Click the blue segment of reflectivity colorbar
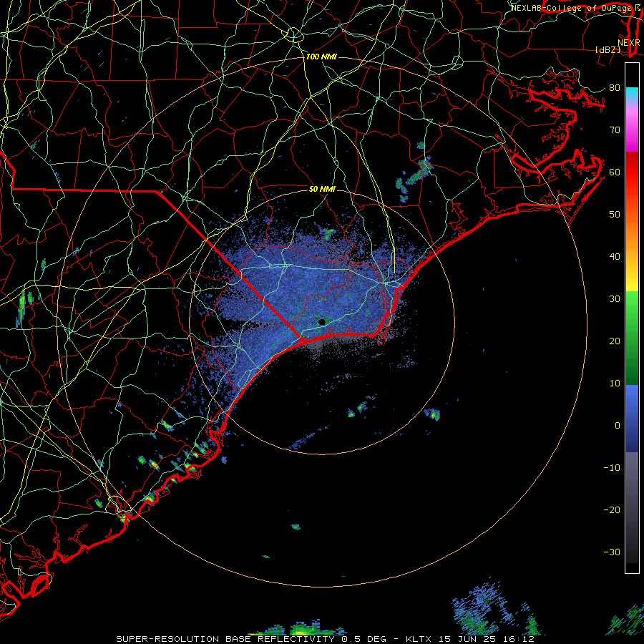The height and width of the screenshot is (644, 644). [632, 418]
